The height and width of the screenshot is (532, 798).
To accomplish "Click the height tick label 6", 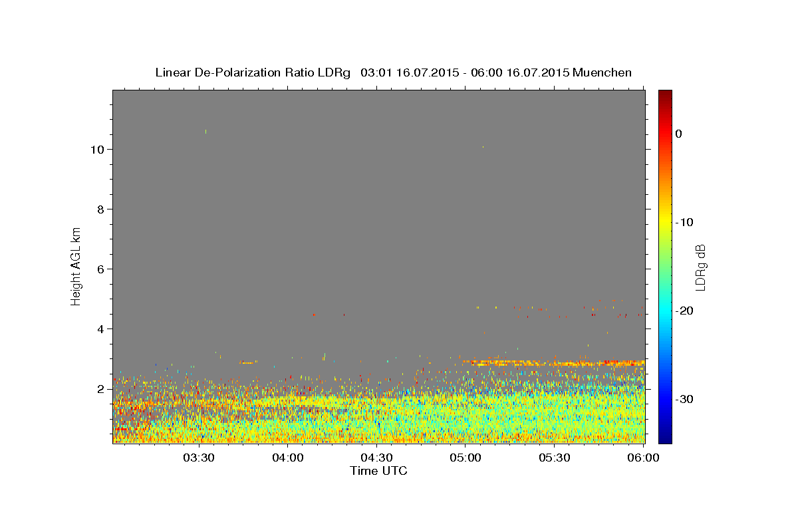I will [101, 269].
